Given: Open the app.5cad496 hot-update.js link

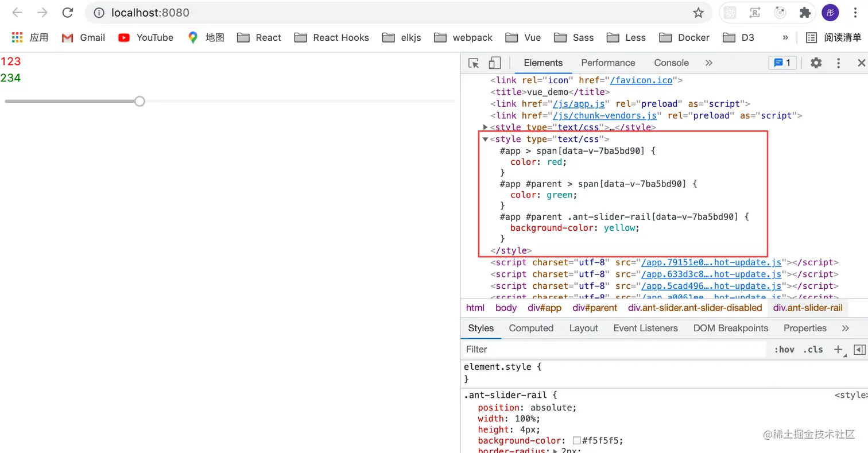Looking at the screenshot, I should click(711, 286).
